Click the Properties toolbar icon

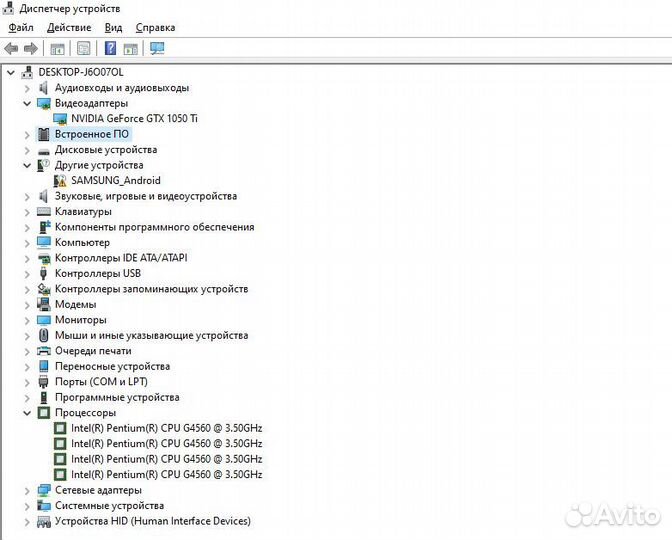(84, 48)
